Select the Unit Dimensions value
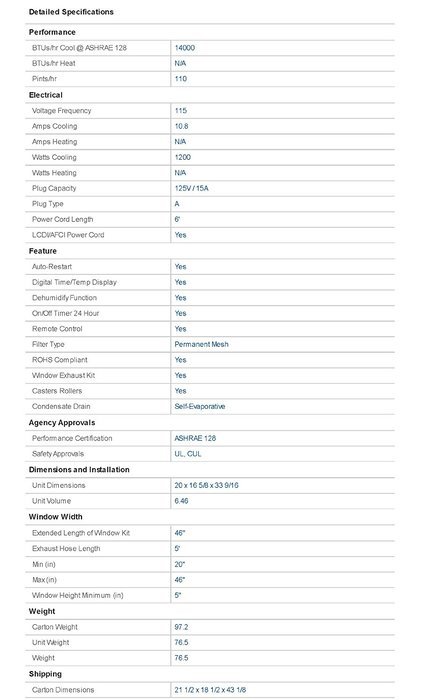 pyautogui.click(x=206, y=485)
